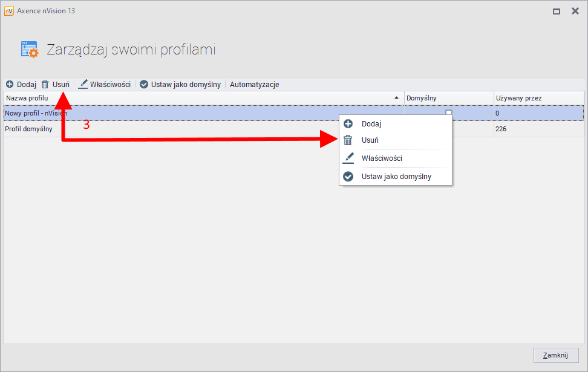Click the plus icon beside Dodaj in toolbar

click(10, 85)
